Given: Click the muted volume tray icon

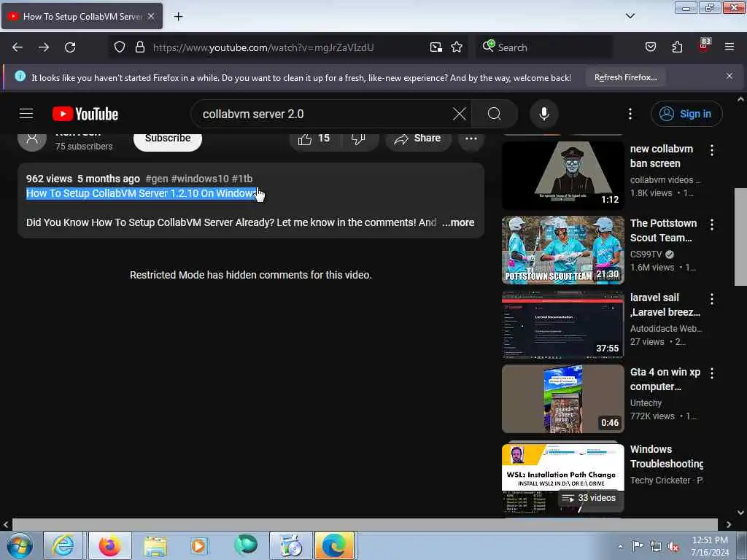Looking at the screenshot, I should pos(673,547).
